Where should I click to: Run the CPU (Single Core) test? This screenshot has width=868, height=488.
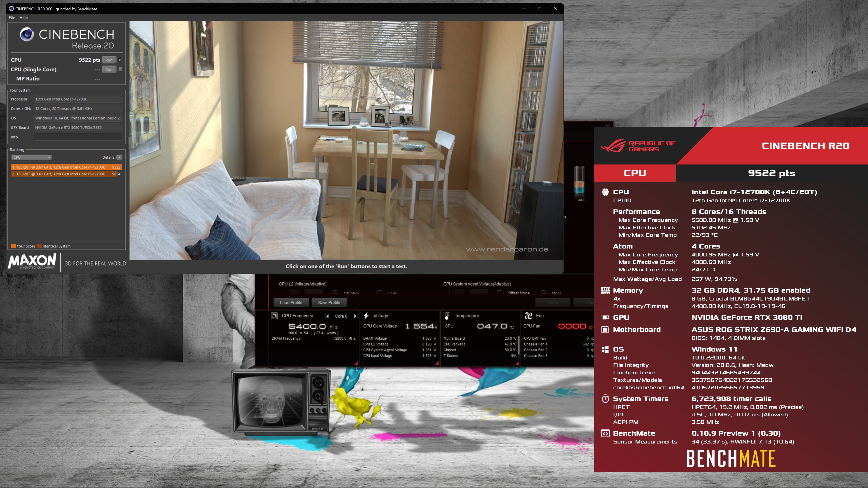point(109,69)
